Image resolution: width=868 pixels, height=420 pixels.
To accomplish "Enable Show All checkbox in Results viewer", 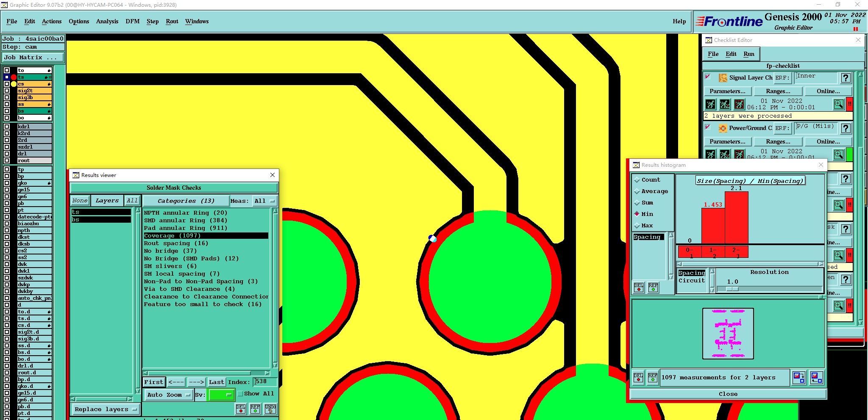I will pyautogui.click(x=240, y=394).
